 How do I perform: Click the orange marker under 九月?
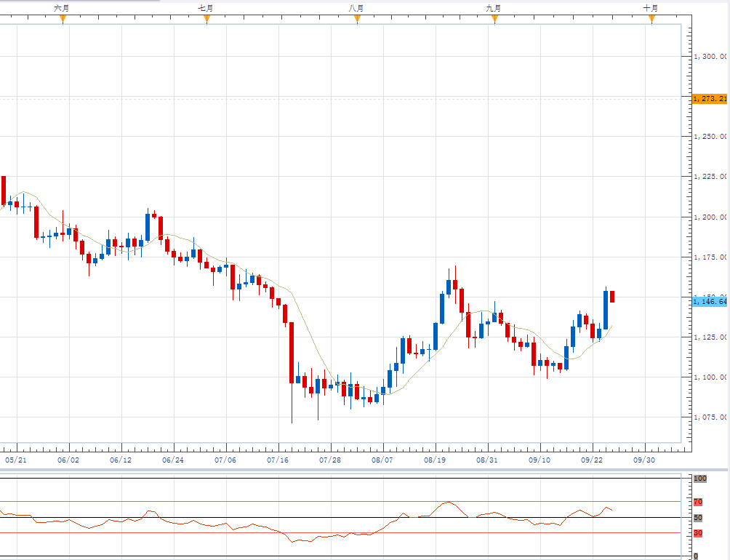click(494, 19)
